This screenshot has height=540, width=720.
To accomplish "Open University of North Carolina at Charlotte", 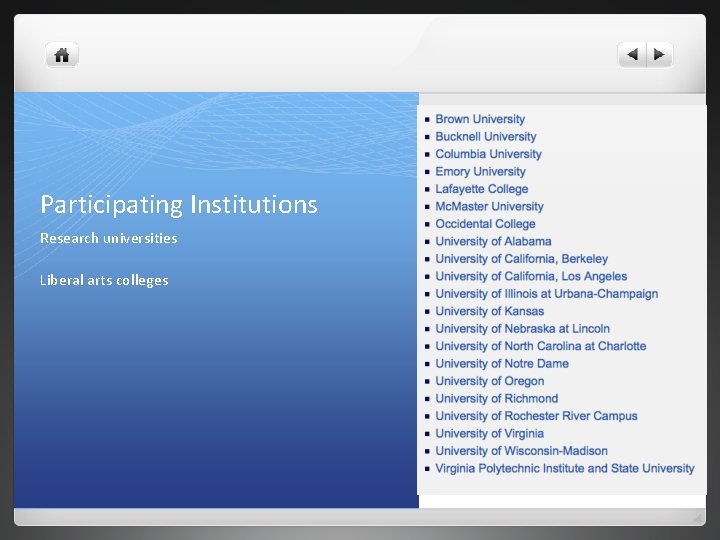I will coord(540,346).
